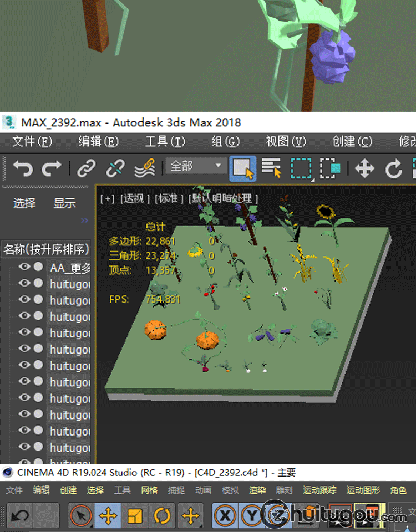Expand the scene explorer >> chevron

(x=84, y=221)
